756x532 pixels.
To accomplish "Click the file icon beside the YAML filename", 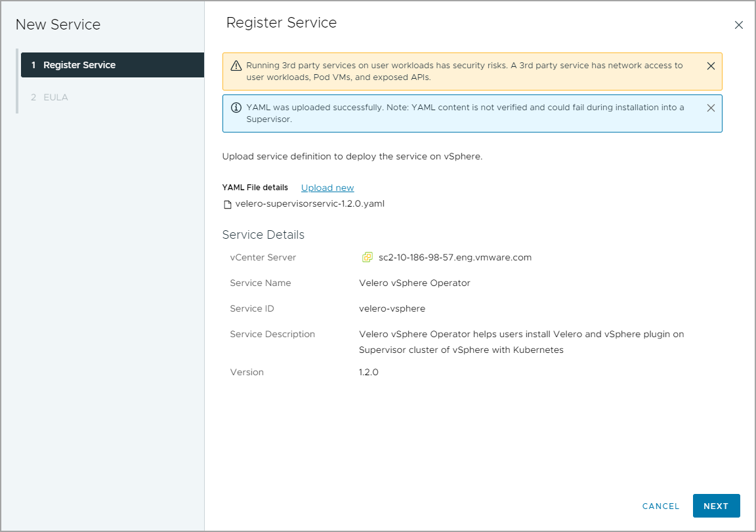I will click(x=228, y=204).
